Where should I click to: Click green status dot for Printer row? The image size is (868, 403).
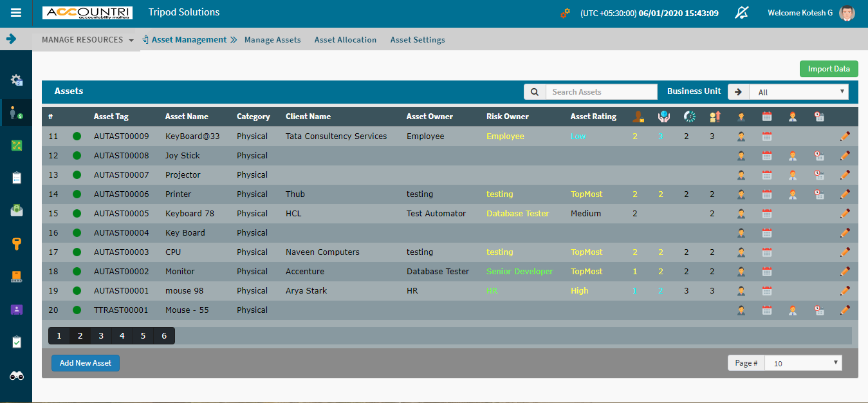click(77, 194)
